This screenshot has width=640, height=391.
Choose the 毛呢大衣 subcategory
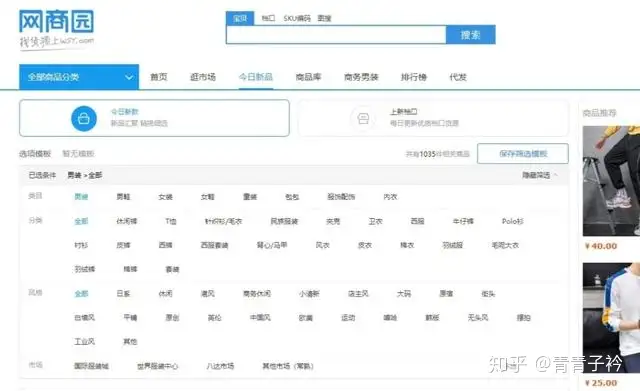[x=505, y=245]
